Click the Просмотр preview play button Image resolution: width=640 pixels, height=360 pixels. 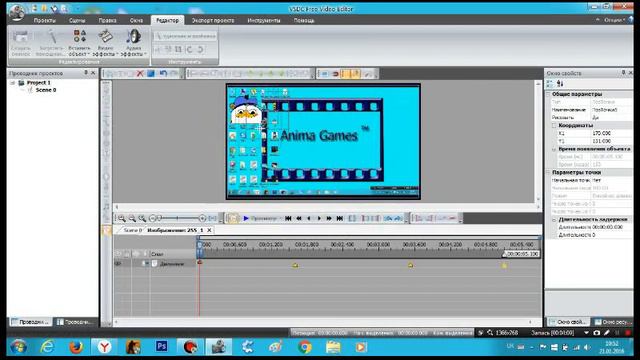click(260, 218)
